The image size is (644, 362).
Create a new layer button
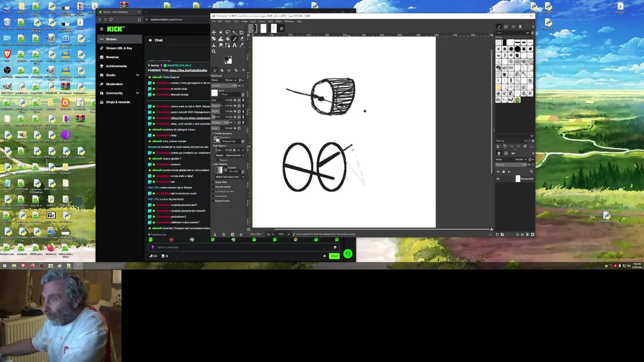pos(497,234)
